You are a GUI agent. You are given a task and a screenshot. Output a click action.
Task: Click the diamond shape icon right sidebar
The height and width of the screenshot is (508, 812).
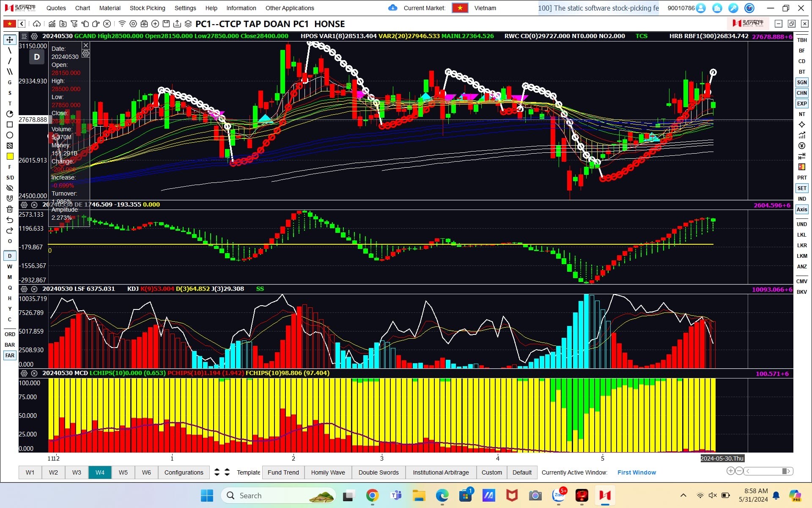[x=802, y=124]
